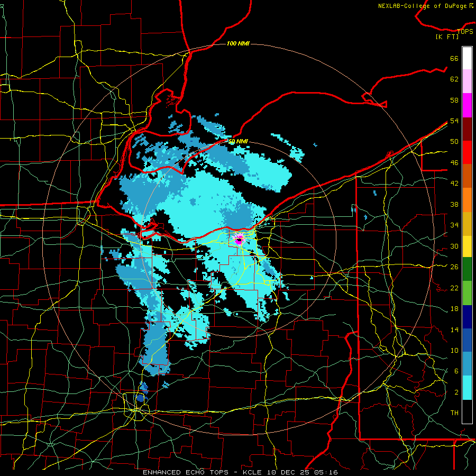Click the burnt orange swatch beside label 42

(467, 176)
